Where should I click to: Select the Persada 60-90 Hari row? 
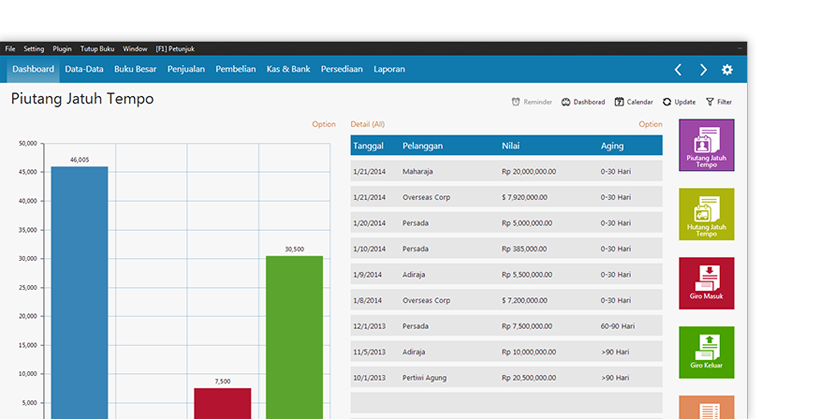(x=506, y=326)
